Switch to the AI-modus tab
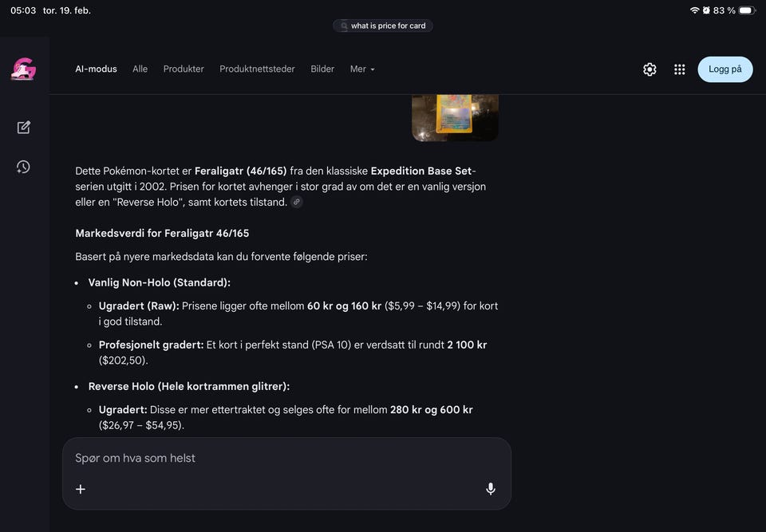 pos(96,69)
